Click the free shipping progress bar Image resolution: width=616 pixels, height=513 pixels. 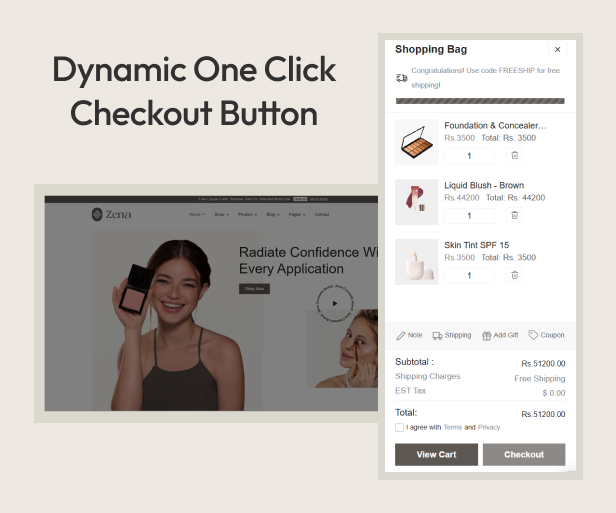coord(480,101)
